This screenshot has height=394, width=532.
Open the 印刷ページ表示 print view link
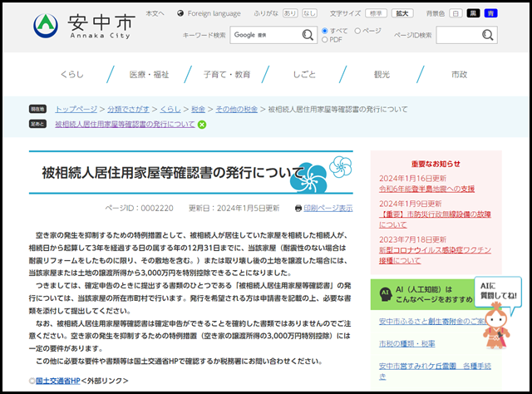[328, 208]
